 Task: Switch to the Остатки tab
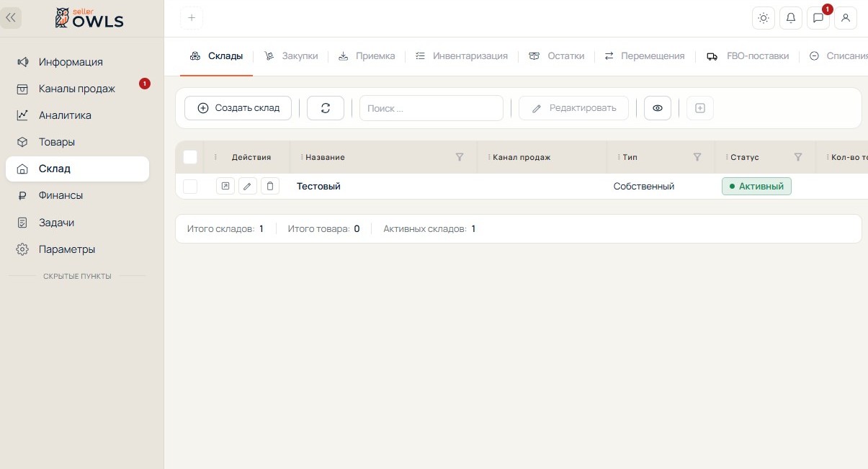(x=556, y=56)
